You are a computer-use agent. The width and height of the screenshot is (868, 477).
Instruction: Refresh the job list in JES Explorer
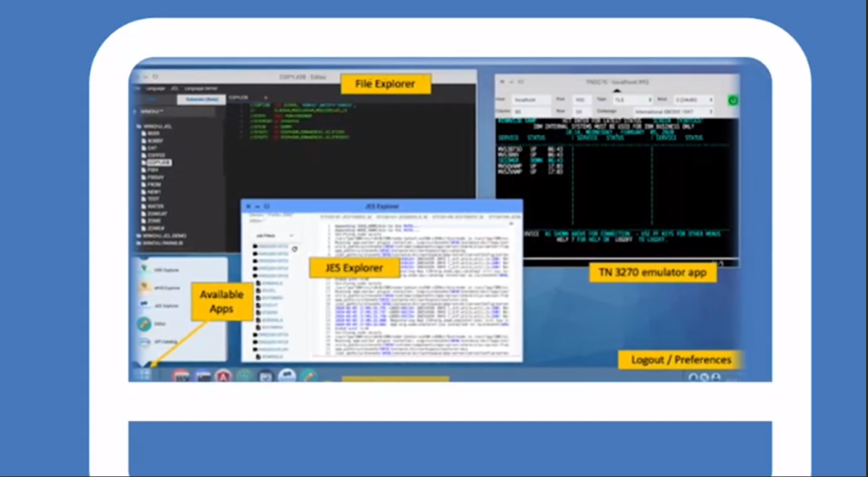pyautogui.click(x=294, y=249)
